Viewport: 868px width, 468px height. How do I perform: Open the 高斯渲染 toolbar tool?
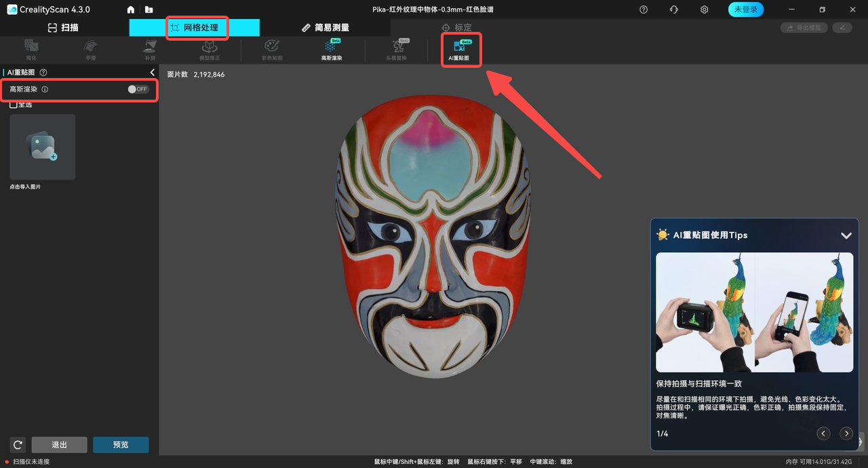click(332, 50)
